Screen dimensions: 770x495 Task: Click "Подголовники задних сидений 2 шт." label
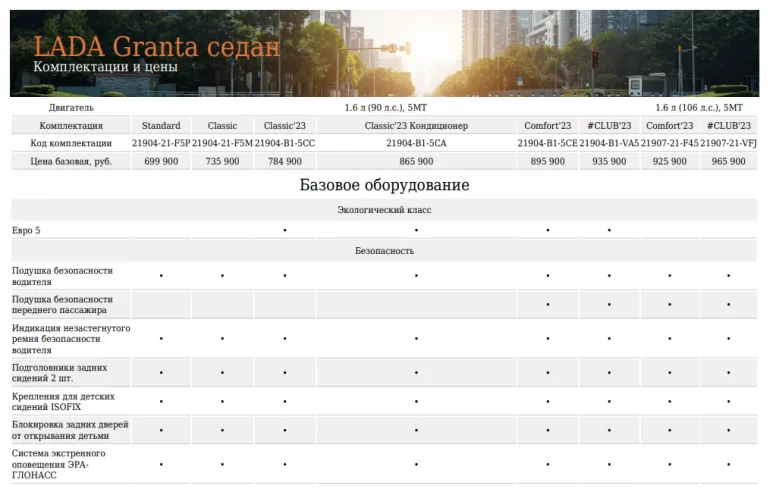(59, 373)
